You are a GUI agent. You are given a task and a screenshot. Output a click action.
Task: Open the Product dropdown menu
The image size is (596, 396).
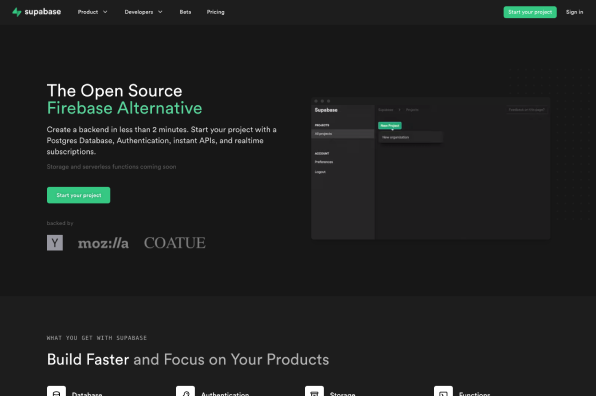tap(92, 12)
